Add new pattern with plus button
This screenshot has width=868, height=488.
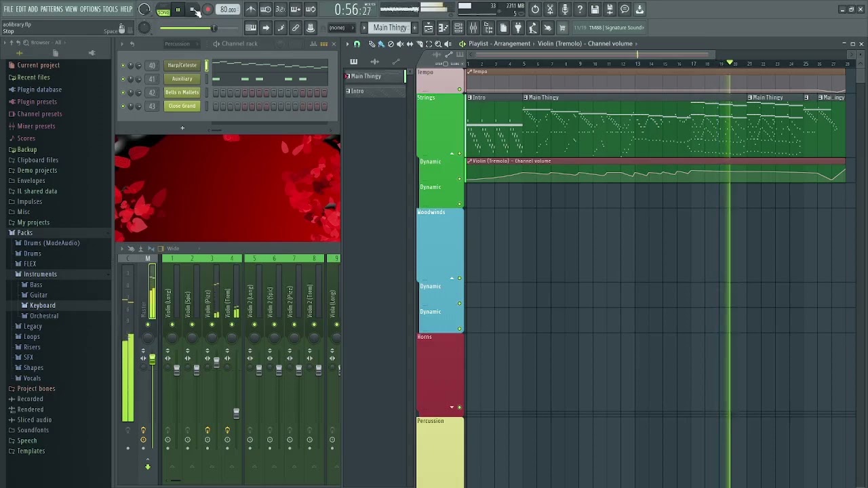(x=416, y=28)
